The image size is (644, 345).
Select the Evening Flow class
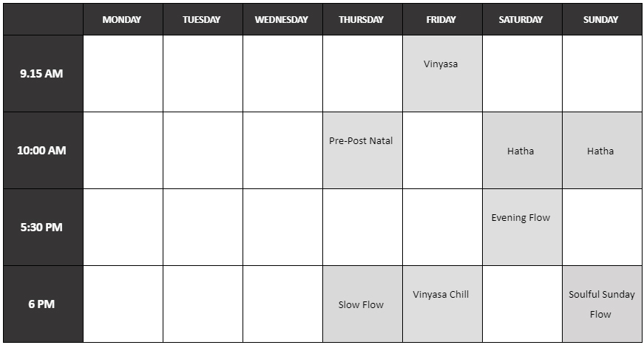[x=522, y=228]
